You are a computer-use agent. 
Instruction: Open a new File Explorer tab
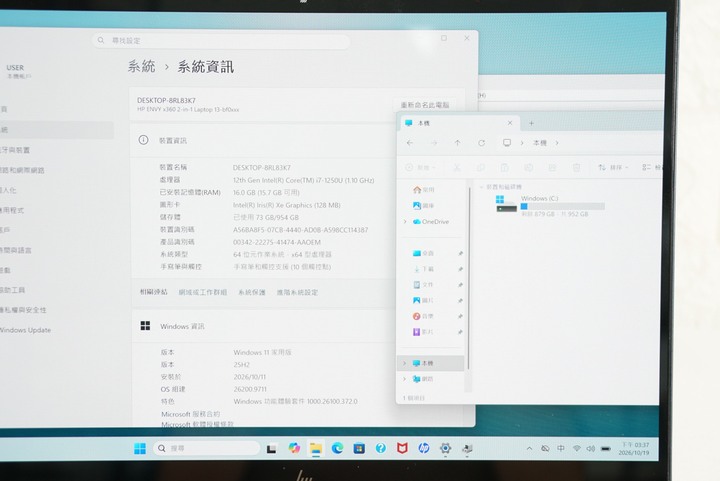pyautogui.click(x=531, y=123)
